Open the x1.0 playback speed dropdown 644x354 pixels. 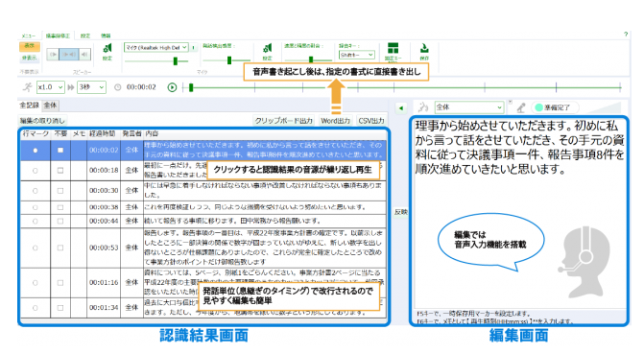(51, 87)
